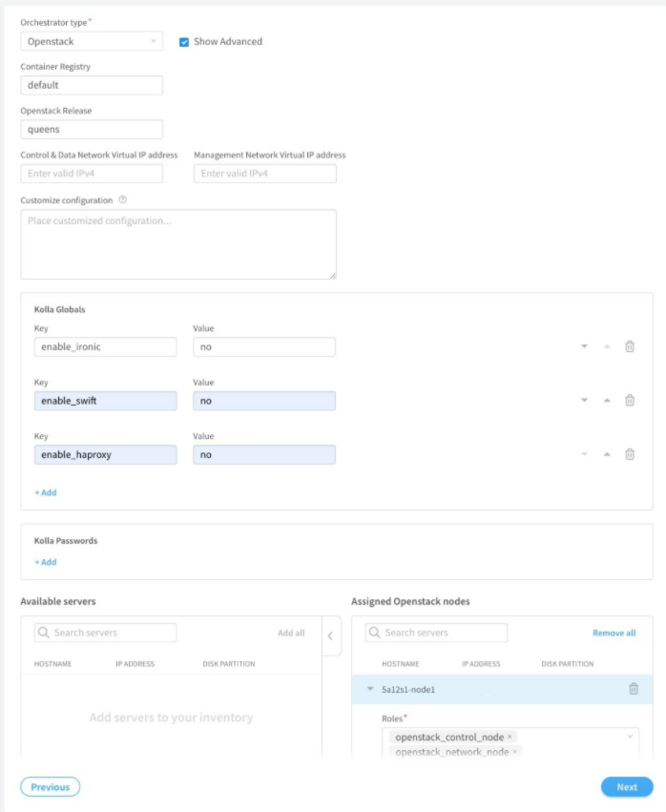Delete the enable_haproxy Kolla global row
The width and height of the screenshot is (666, 812).
pyautogui.click(x=630, y=454)
